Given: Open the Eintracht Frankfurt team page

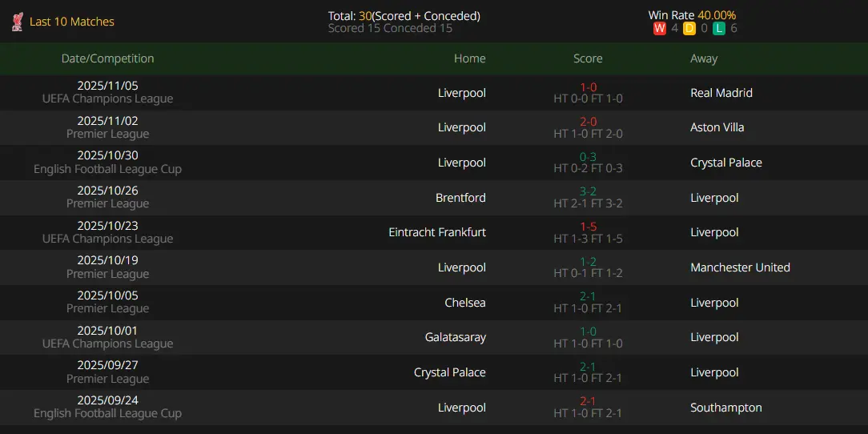Looking at the screenshot, I should click(x=437, y=232).
